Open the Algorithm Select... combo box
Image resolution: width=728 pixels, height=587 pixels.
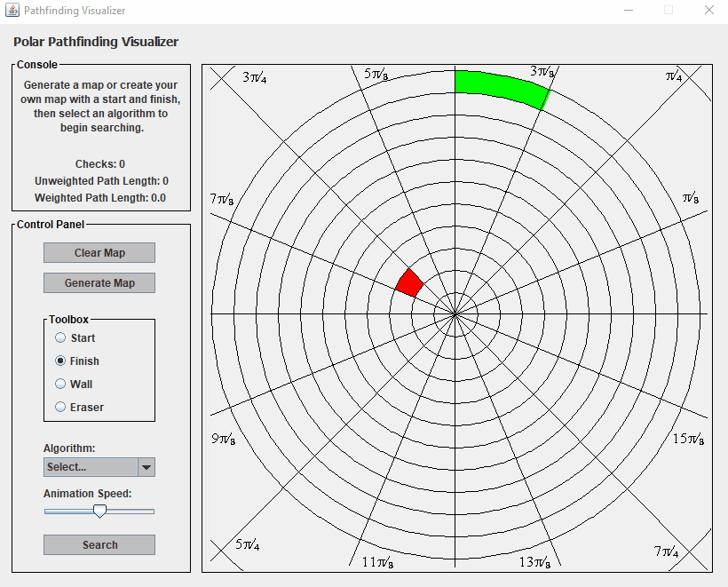click(x=99, y=467)
